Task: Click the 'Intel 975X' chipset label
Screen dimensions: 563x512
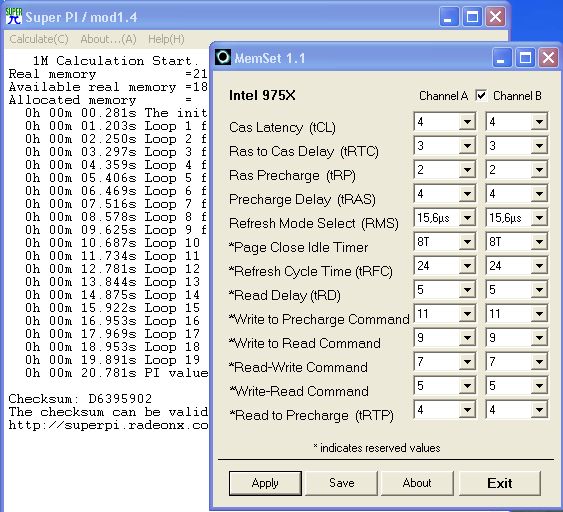Action: click(x=262, y=96)
